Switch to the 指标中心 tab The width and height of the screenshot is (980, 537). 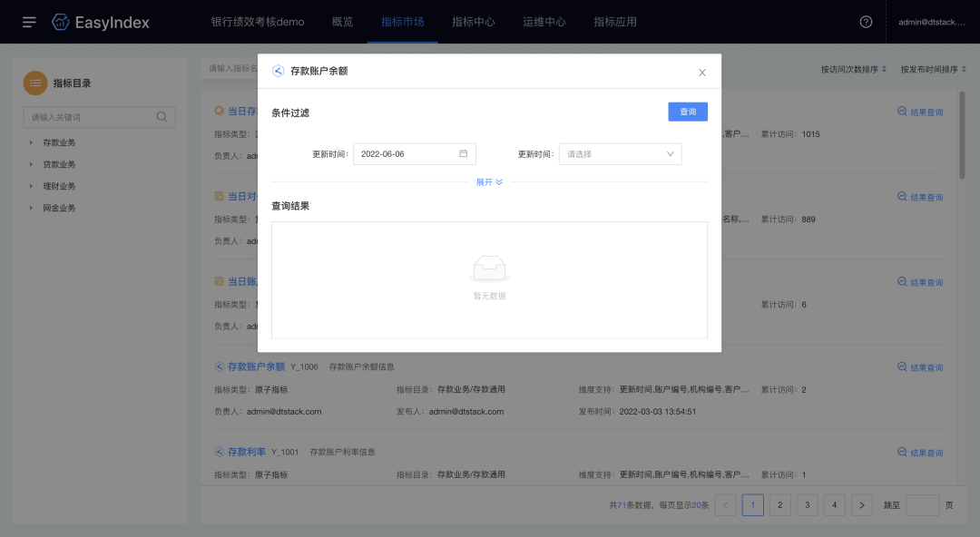tap(473, 22)
